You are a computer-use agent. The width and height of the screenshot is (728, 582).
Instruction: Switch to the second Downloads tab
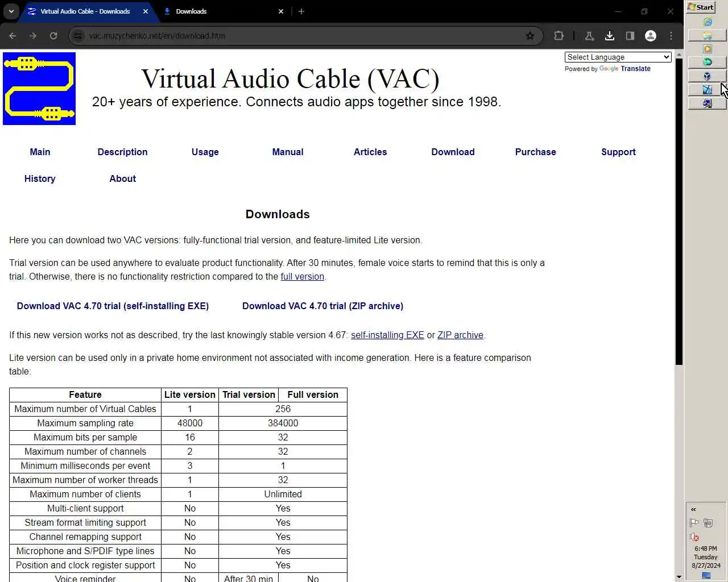pyautogui.click(x=222, y=11)
